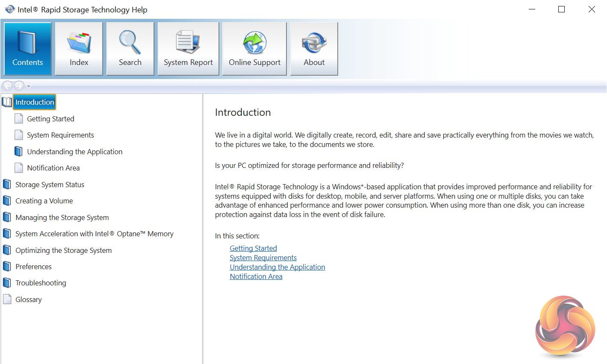The image size is (607, 364).
Task: Select the Introduction tree item
Action: click(35, 102)
